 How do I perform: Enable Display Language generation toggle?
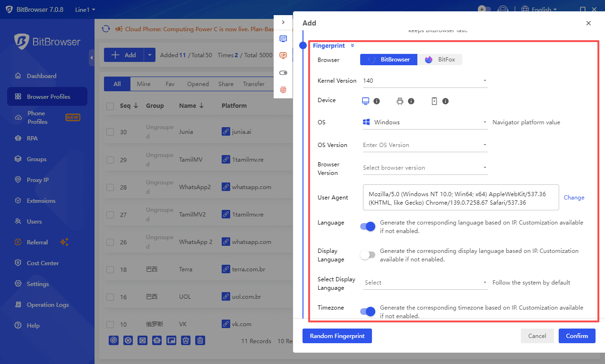pos(368,255)
